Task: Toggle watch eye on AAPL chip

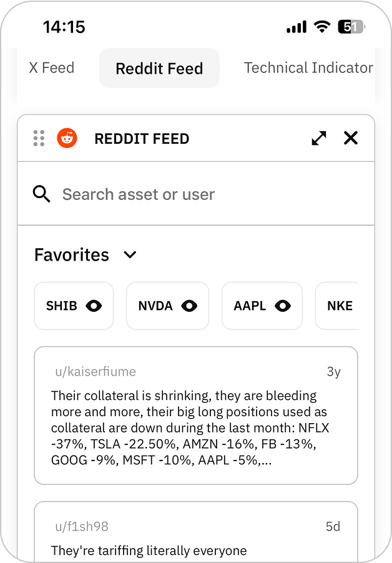Action: pos(283,306)
